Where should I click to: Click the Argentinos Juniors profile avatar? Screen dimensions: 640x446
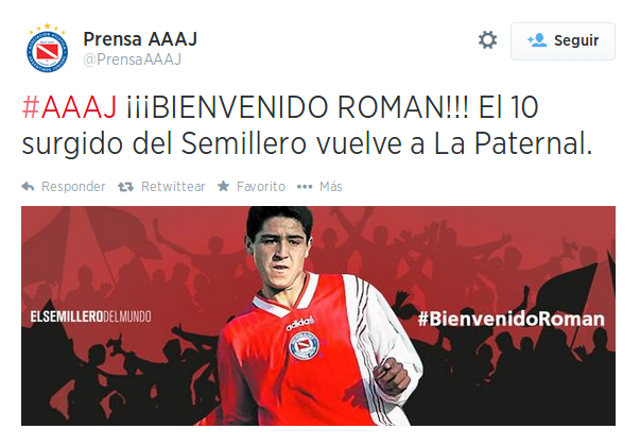tap(47, 48)
